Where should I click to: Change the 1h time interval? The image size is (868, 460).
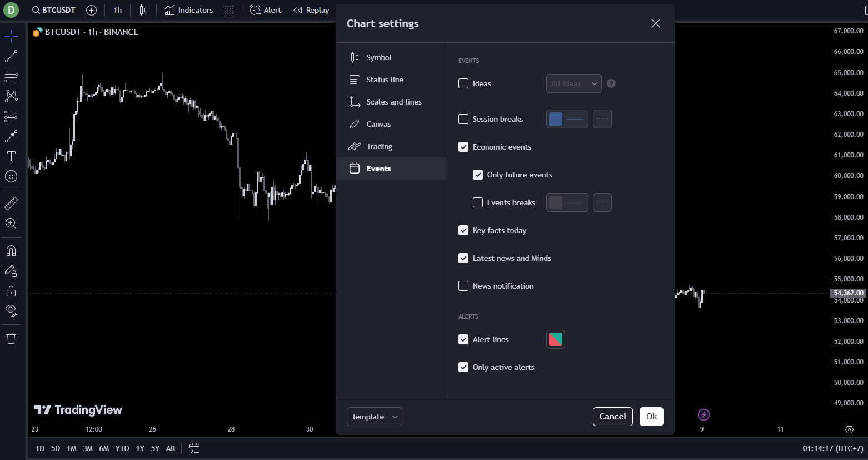[118, 10]
